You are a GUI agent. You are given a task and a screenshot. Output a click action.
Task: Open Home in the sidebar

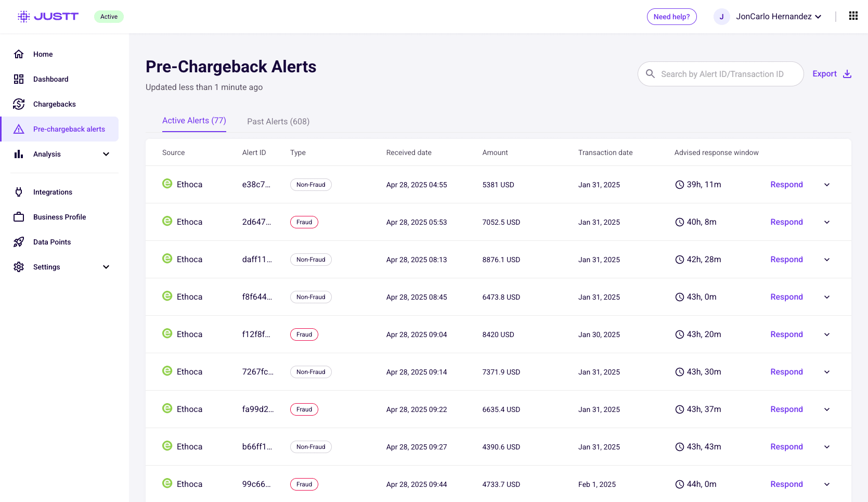point(43,54)
